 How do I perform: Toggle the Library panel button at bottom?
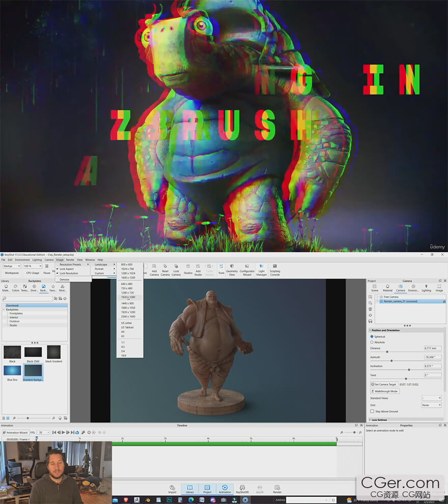click(x=190, y=489)
